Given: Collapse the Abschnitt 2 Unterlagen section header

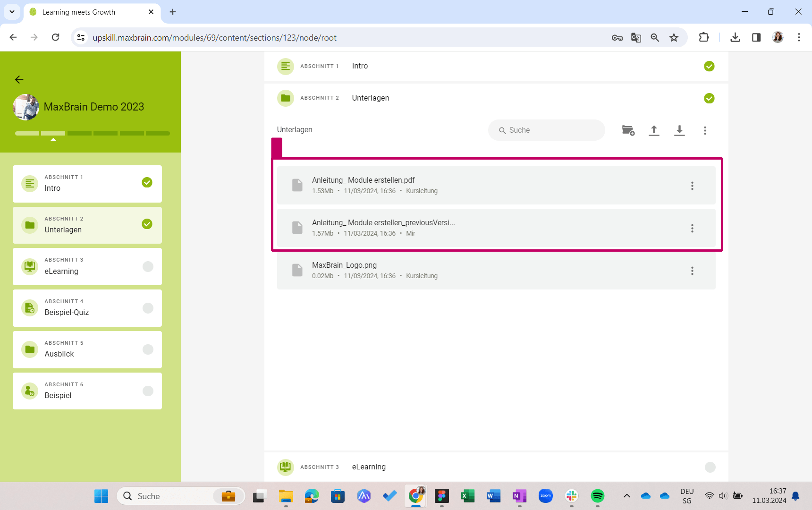Looking at the screenshot, I should coord(496,98).
